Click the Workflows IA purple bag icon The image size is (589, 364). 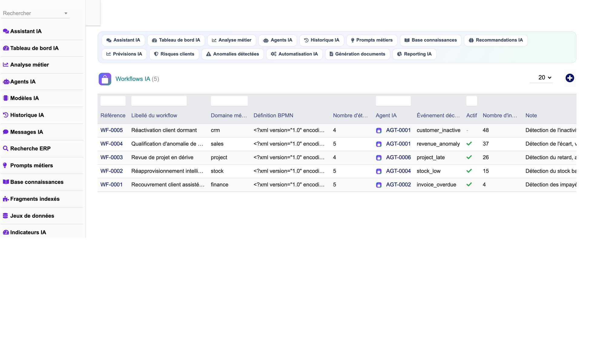pos(105,79)
